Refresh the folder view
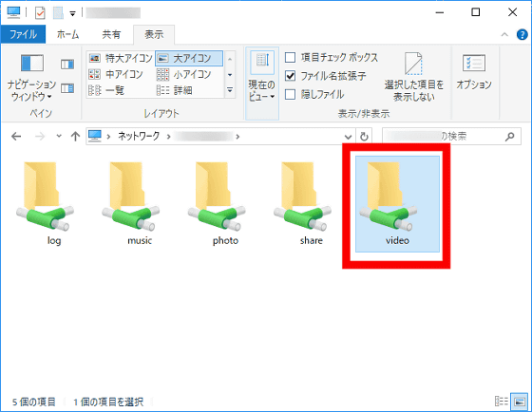 364,137
